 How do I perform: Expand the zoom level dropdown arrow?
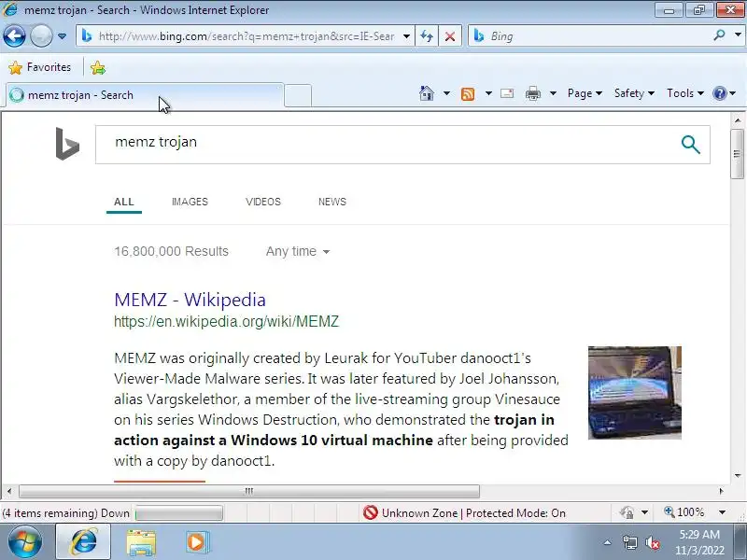pyautogui.click(x=722, y=512)
